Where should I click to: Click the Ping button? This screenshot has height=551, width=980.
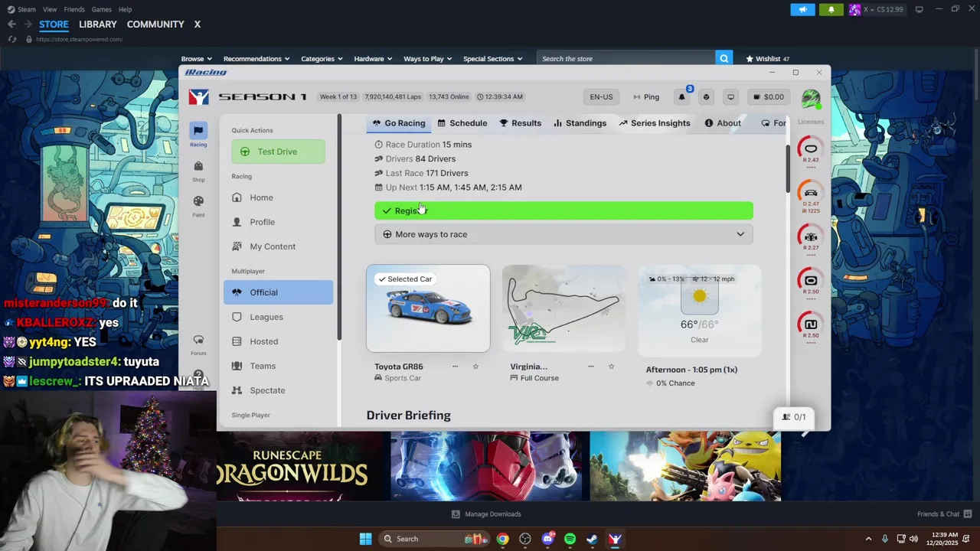coord(646,97)
